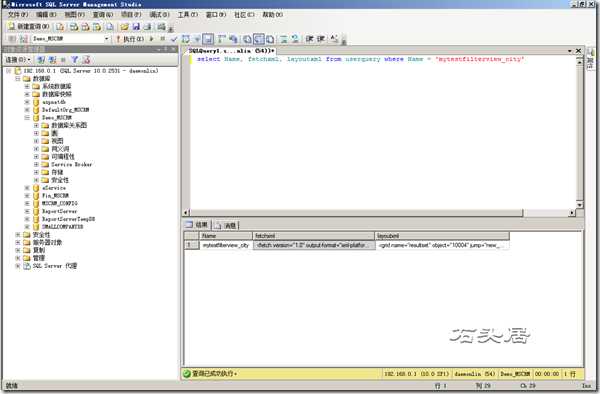The width and height of the screenshot is (600, 394).
Task: Click the Execute (执行) button
Action: tap(130, 39)
